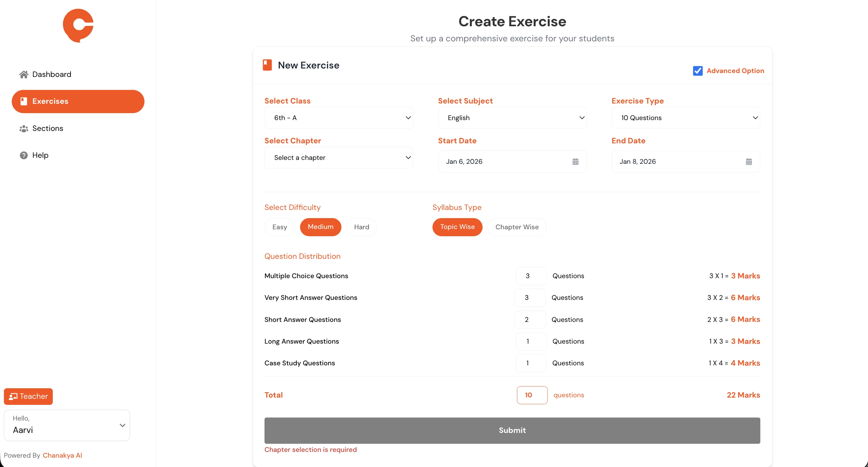Switch syllabus type to Chapter Wise
Screen dimensions: 868x467
click(x=517, y=227)
